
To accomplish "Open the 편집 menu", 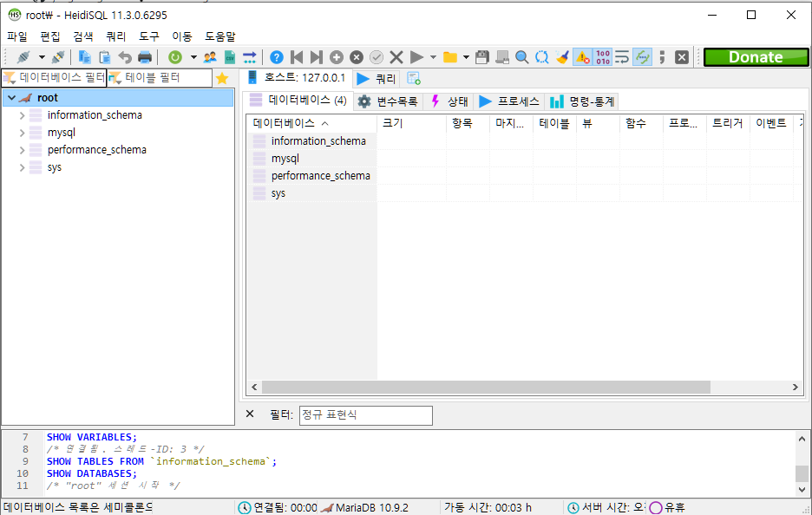I will pyautogui.click(x=50, y=36).
